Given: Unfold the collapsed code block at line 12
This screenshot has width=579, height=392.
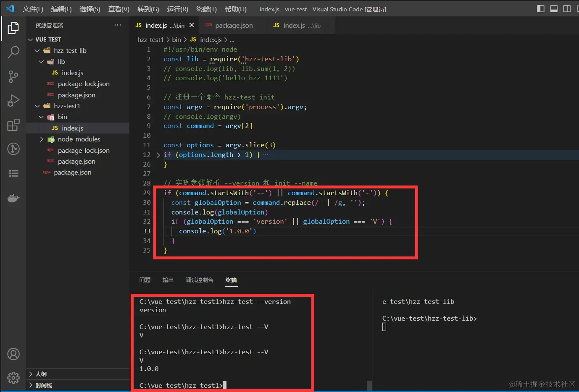Looking at the screenshot, I should [x=158, y=155].
